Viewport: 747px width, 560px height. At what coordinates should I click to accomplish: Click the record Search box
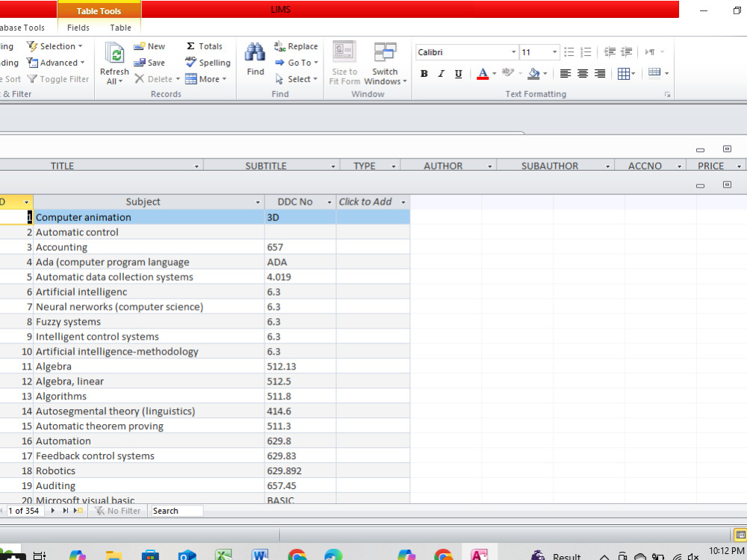coord(177,511)
